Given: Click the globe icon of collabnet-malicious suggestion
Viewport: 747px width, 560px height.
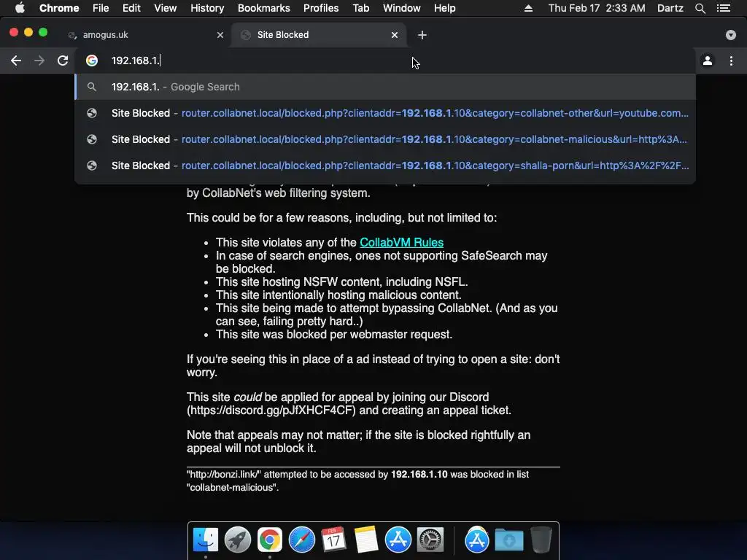Looking at the screenshot, I should [x=92, y=139].
